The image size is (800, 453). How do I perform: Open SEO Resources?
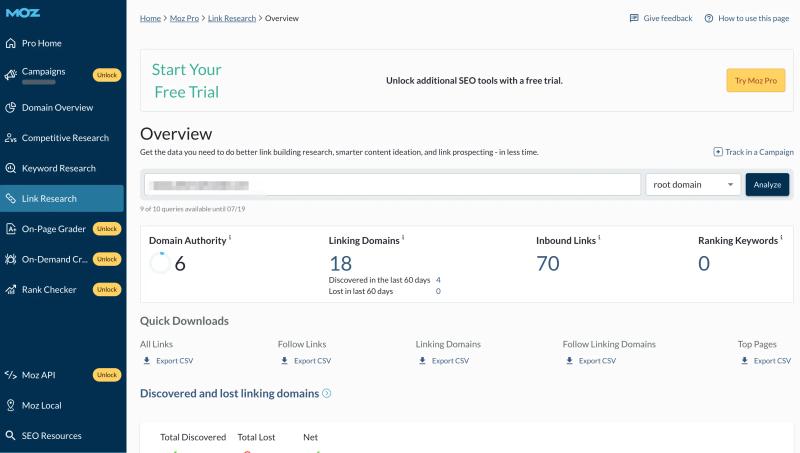point(51,436)
